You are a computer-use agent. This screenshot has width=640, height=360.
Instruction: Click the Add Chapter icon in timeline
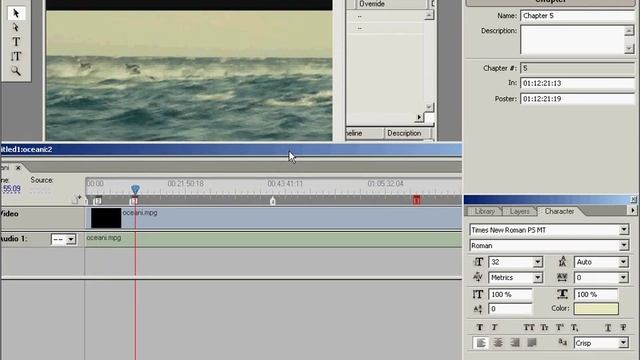[76, 199]
